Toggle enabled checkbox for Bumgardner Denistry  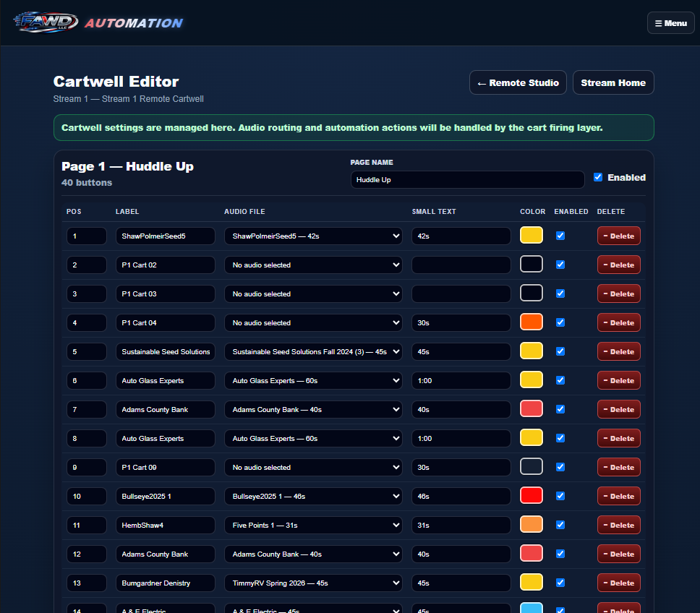[560, 583]
